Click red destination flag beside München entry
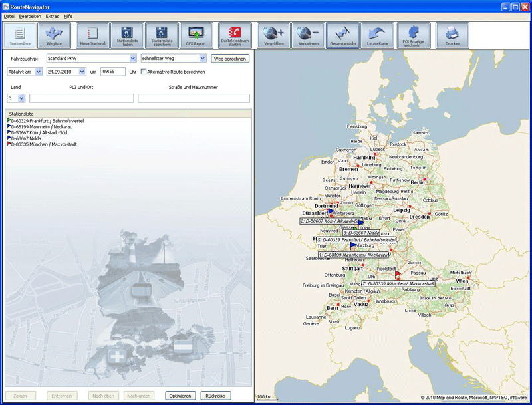The height and width of the screenshot is (405, 532). [9, 144]
